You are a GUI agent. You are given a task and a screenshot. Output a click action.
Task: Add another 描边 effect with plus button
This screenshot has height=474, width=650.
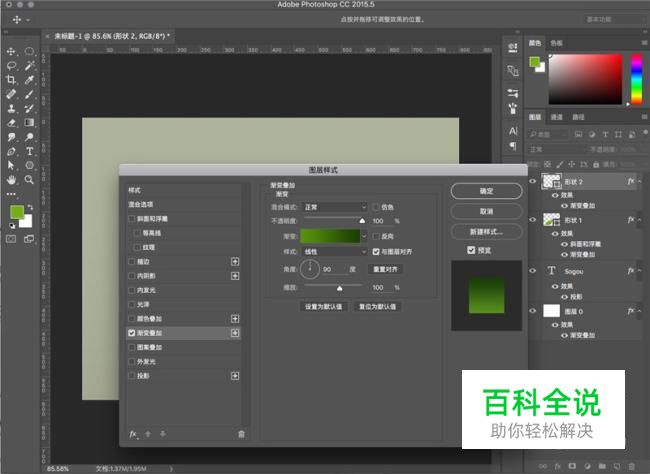235,262
